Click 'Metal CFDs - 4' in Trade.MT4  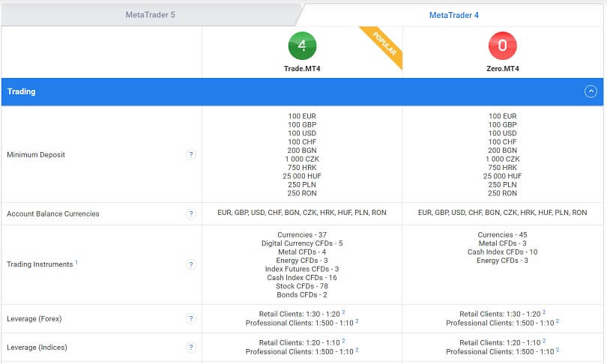[x=302, y=252]
